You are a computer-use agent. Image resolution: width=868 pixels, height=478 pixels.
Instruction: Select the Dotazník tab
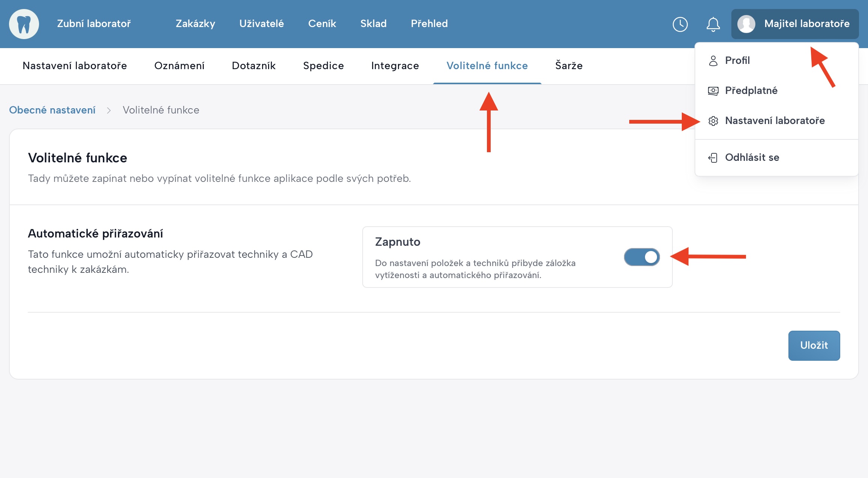click(253, 66)
